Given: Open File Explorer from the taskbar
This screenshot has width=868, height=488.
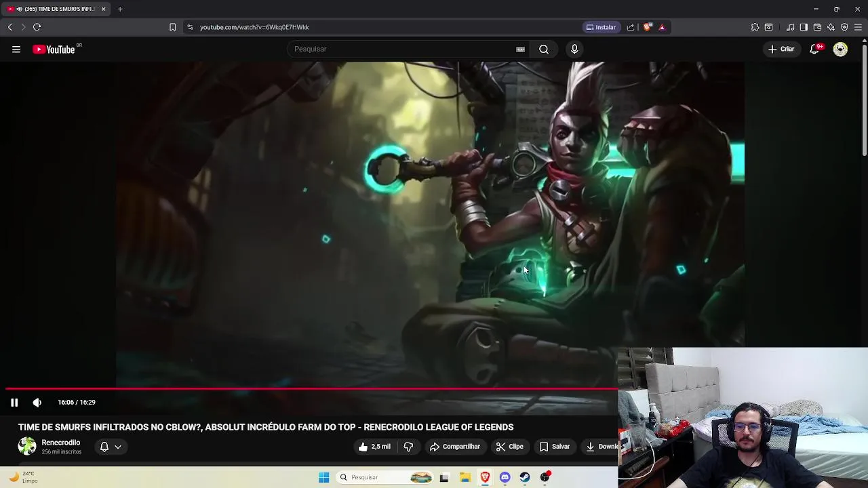Looking at the screenshot, I should pyautogui.click(x=465, y=477).
